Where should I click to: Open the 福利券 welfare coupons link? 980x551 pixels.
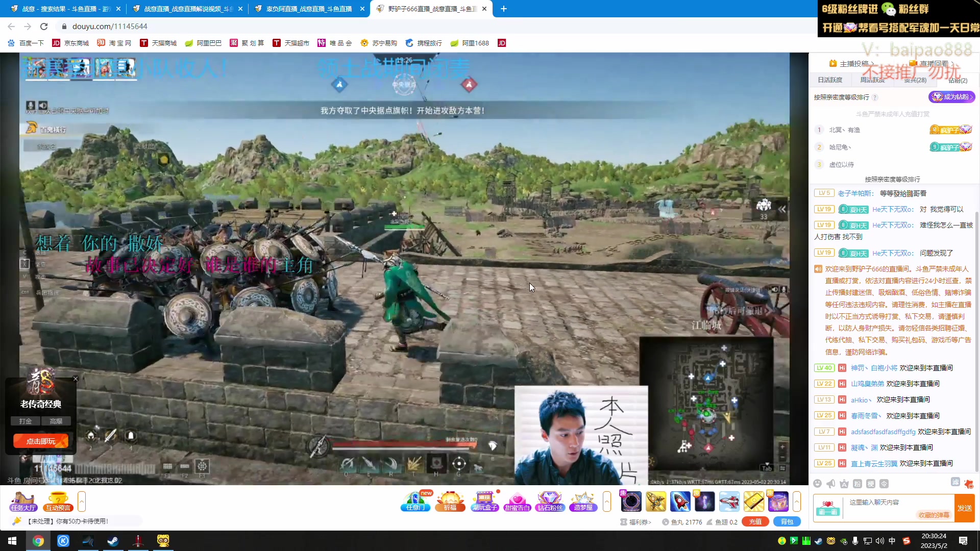636,522
